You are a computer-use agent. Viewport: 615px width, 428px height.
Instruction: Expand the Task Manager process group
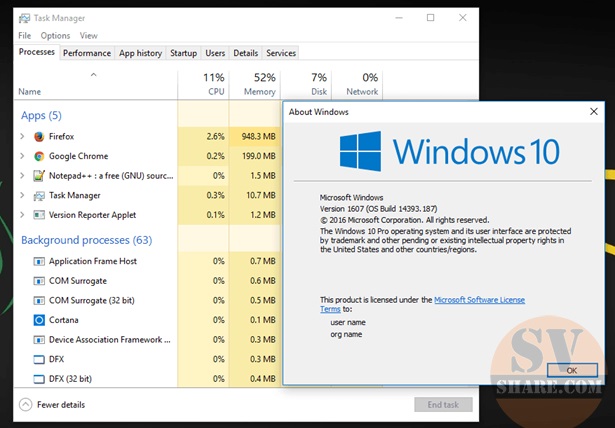coord(22,195)
